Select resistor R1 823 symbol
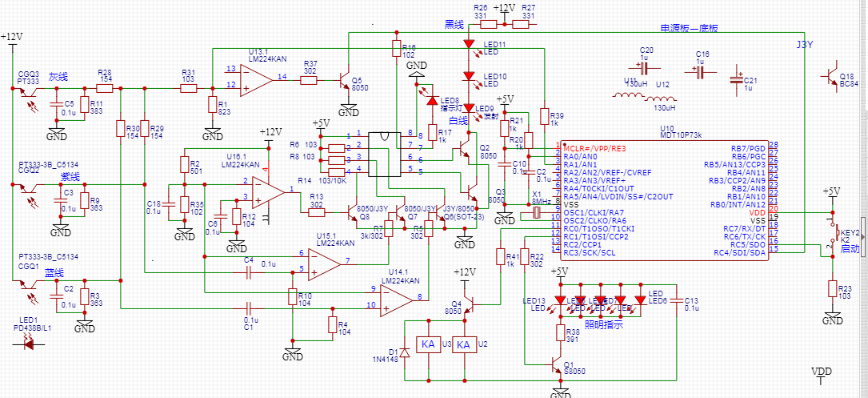 point(212,105)
